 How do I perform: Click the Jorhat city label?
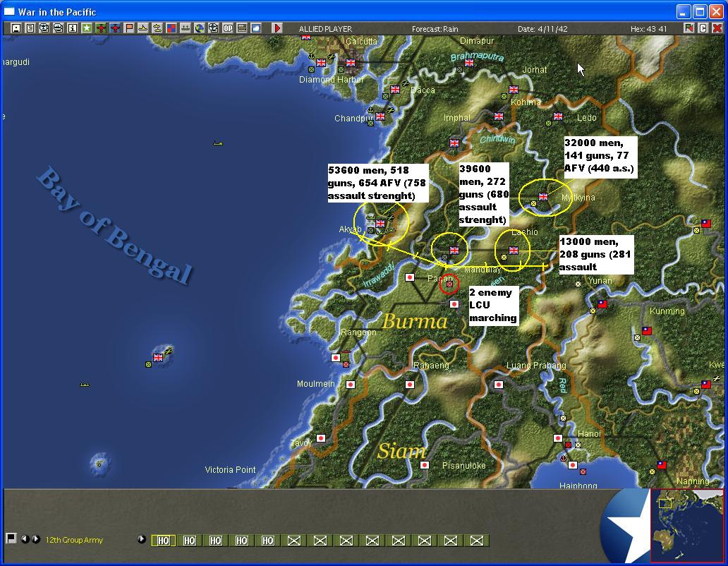click(535, 70)
